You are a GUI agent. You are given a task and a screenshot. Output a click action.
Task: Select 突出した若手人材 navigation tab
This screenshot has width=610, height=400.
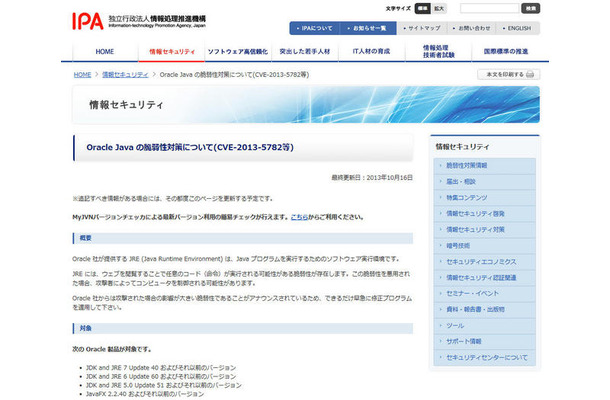[x=305, y=51]
